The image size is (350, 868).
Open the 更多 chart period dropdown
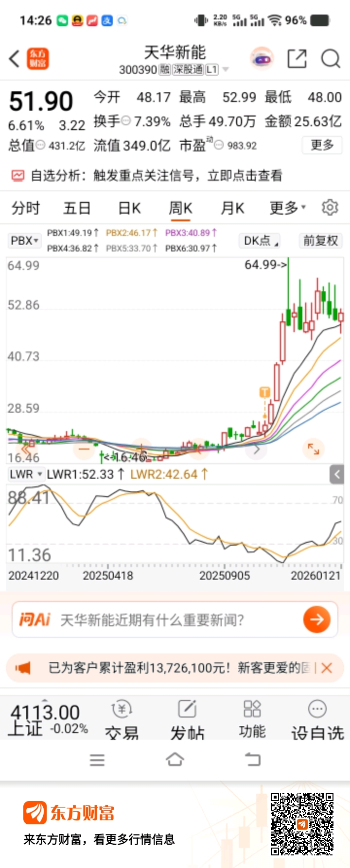[288, 208]
